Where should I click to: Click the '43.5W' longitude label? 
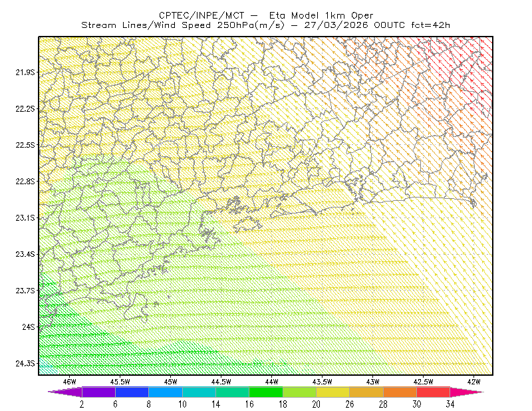tap(323, 382)
